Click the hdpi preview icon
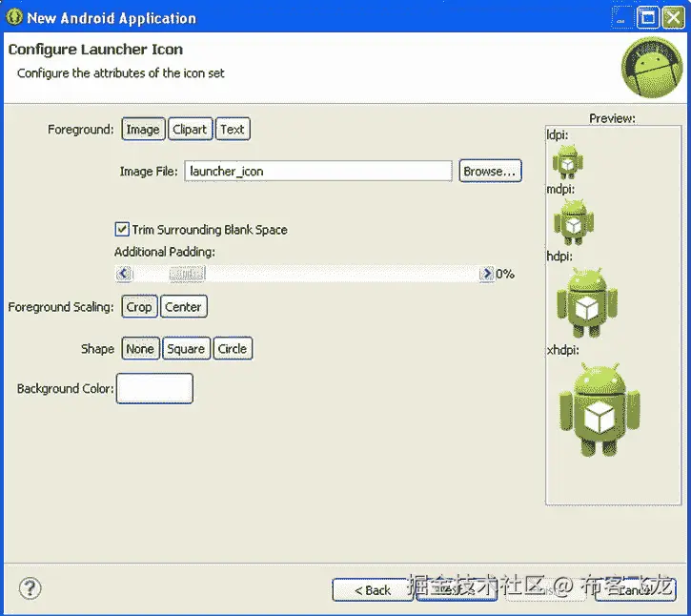 point(587,302)
